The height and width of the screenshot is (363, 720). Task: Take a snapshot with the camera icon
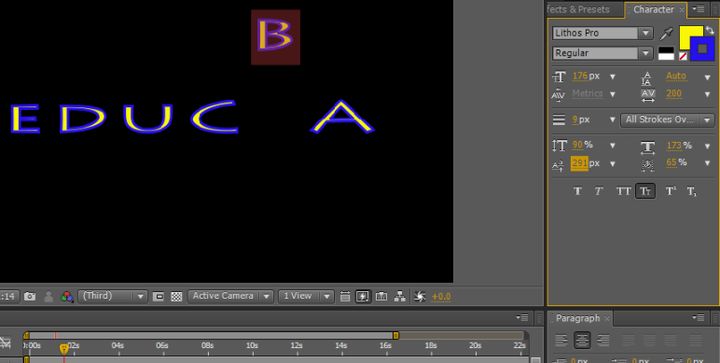click(x=30, y=296)
